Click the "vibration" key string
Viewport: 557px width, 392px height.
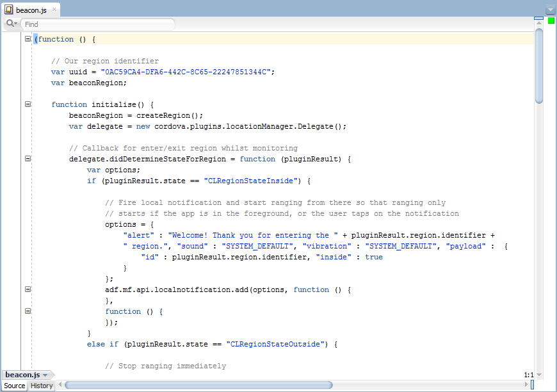[327, 247]
